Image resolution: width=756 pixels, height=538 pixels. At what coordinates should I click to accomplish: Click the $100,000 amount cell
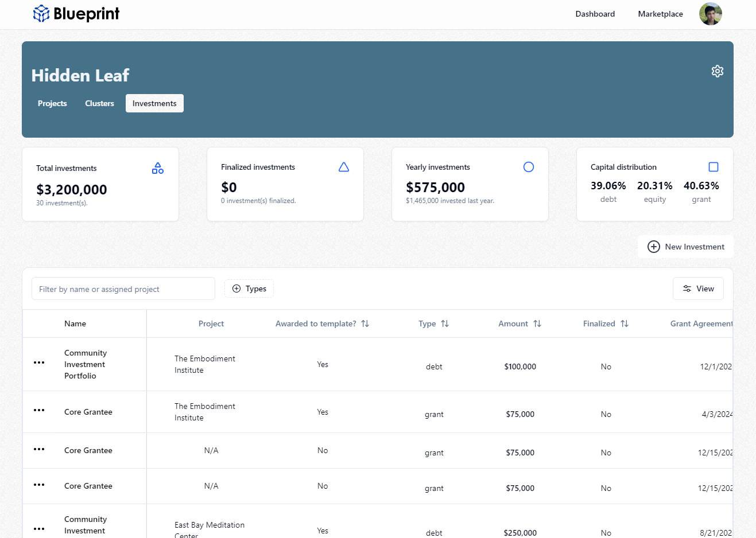520,367
